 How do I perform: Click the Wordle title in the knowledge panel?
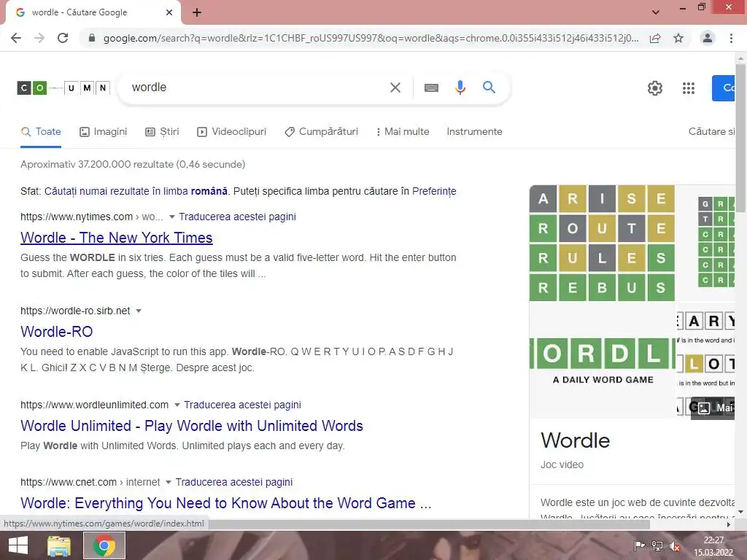[x=575, y=440]
